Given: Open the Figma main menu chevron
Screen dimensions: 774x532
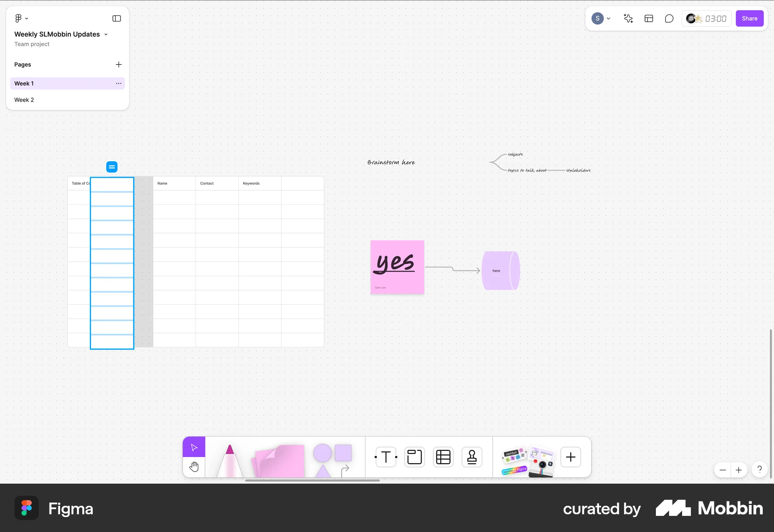Looking at the screenshot, I should (x=27, y=18).
